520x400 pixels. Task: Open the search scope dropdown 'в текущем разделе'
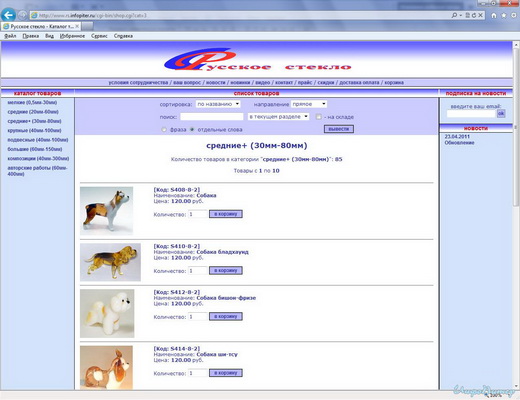pyautogui.click(x=279, y=117)
